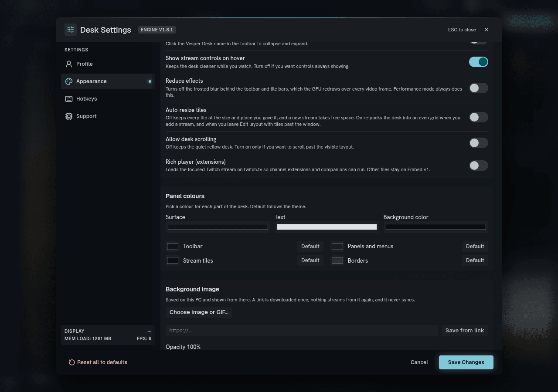558x392 pixels.
Task: Reset Borders colour to Default
Action: click(475, 260)
